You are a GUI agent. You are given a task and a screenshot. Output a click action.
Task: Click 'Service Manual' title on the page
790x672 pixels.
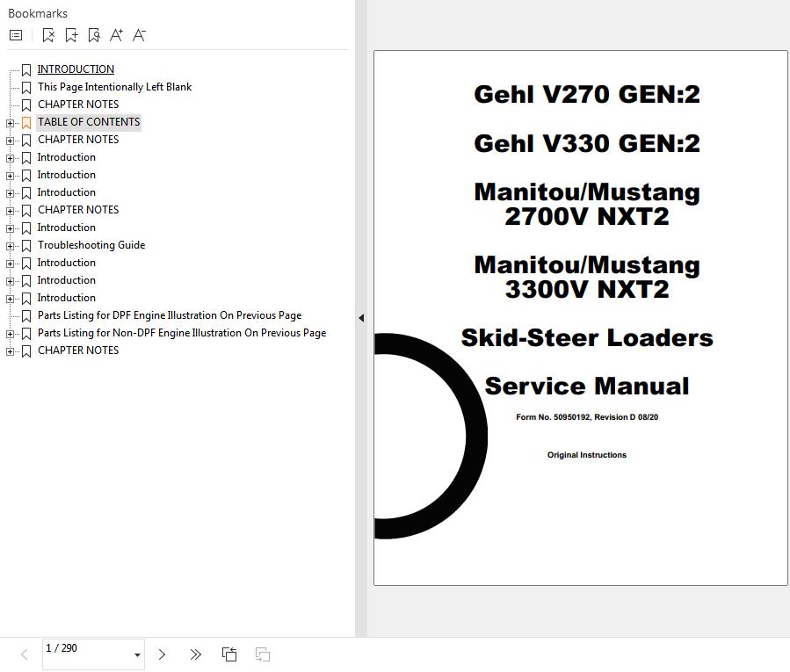coord(586,387)
